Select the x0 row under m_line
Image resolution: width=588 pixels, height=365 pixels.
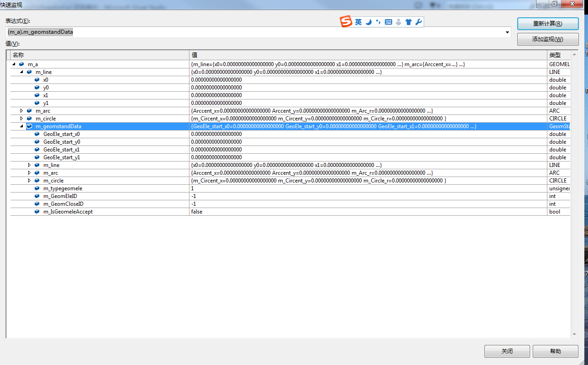pos(290,80)
